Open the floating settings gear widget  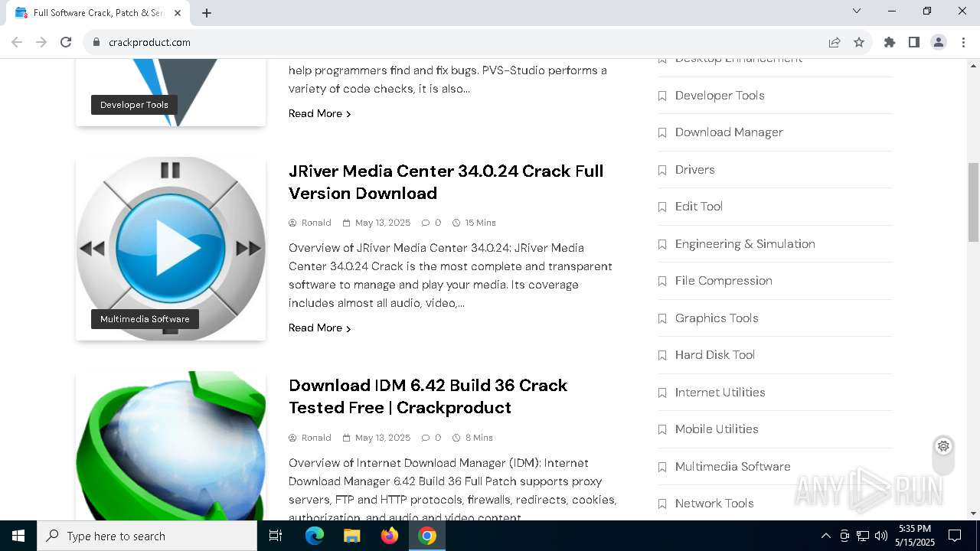tap(943, 446)
